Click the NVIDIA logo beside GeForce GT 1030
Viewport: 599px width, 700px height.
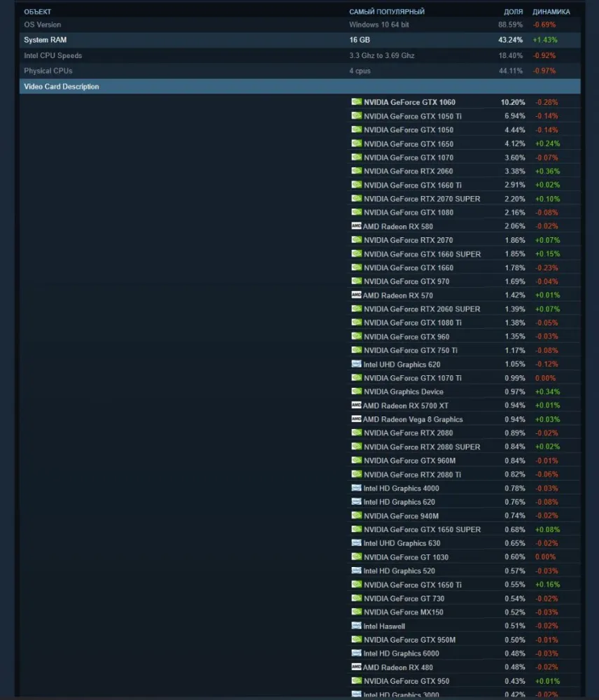click(356, 557)
